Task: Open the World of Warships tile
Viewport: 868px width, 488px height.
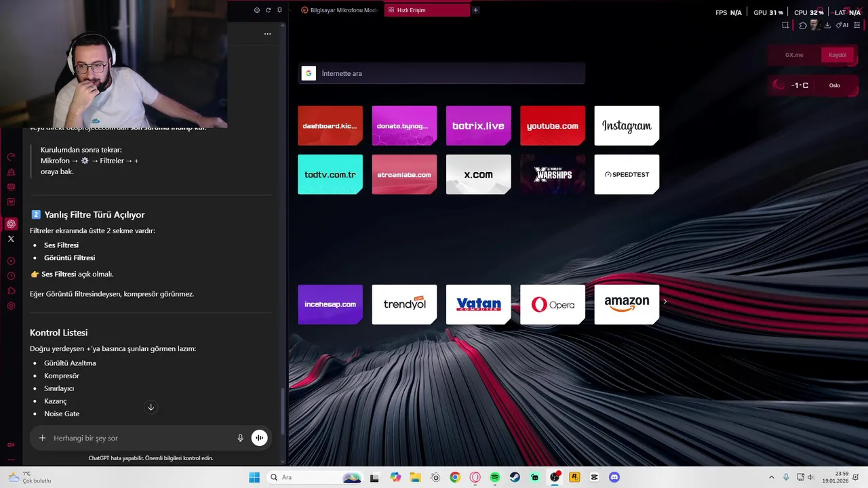Action: click(x=553, y=174)
